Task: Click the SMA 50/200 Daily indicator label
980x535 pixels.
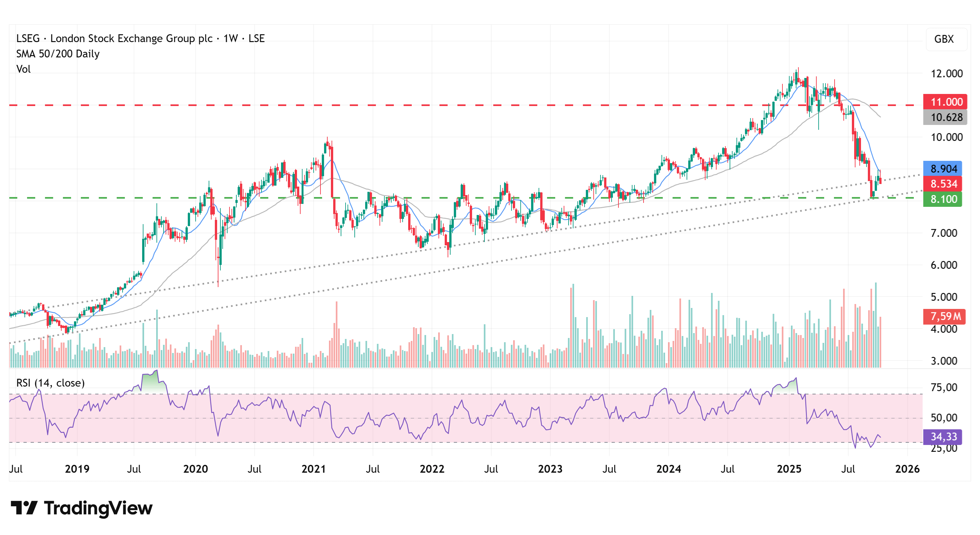Action: click(x=57, y=54)
